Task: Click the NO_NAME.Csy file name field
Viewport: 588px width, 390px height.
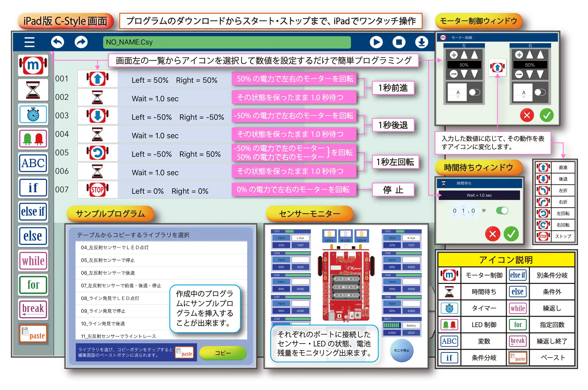Action: (x=227, y=42)
